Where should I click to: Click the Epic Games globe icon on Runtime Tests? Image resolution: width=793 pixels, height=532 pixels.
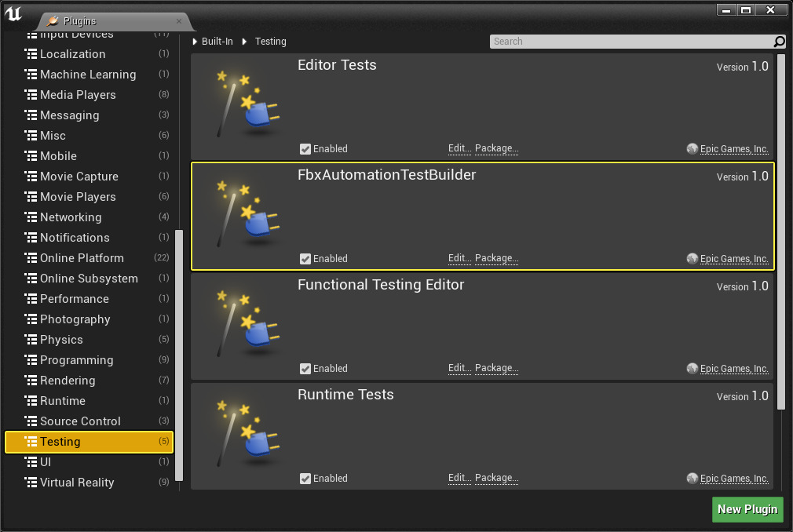coord(692,478)
